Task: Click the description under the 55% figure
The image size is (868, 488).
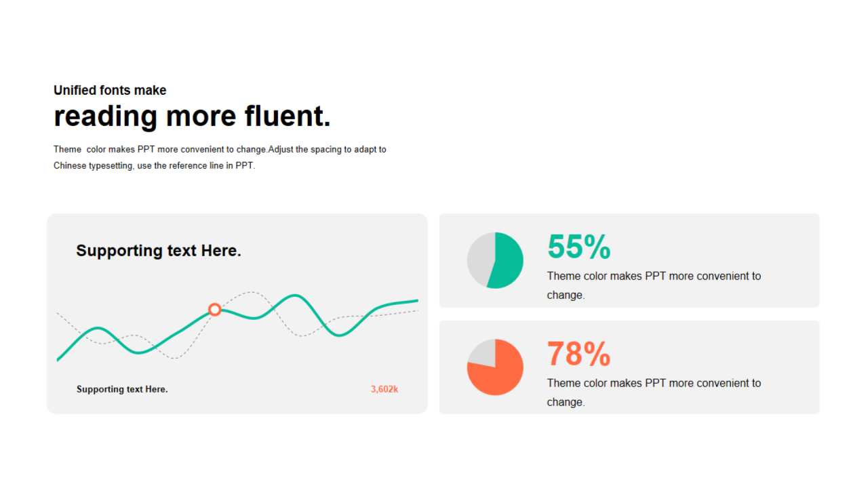Action: [x=654, y=285]
